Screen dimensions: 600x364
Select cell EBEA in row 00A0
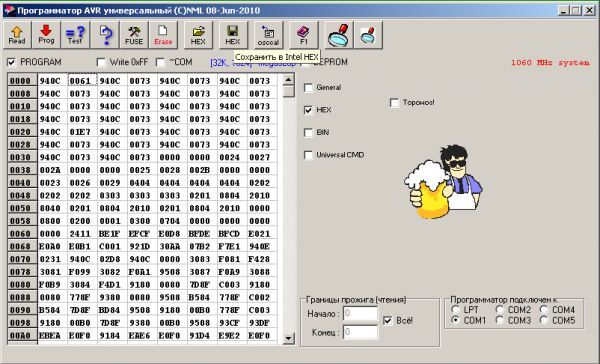(x=53, y=335)
